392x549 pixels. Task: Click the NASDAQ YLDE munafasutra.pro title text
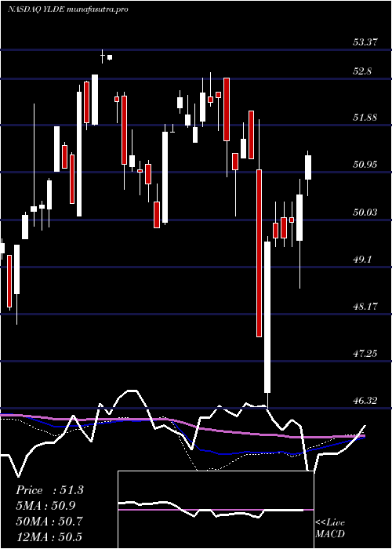tap(67, 9)
